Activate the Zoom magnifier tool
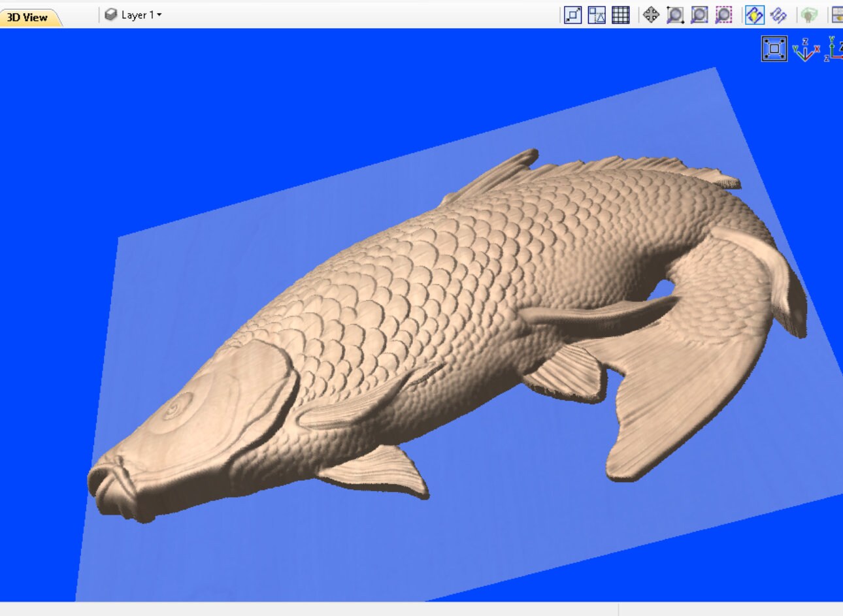Viewport: 843px width, 616px height. point(676,15)
